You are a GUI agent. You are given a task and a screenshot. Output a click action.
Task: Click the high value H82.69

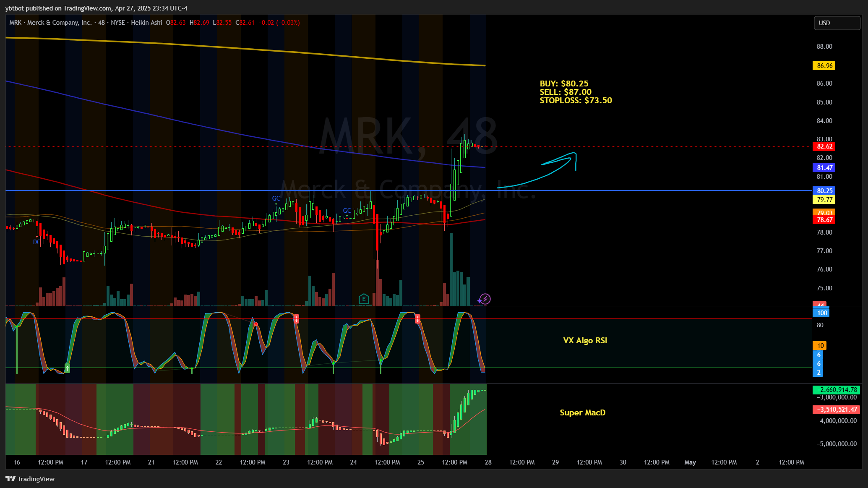click(199, 23)
